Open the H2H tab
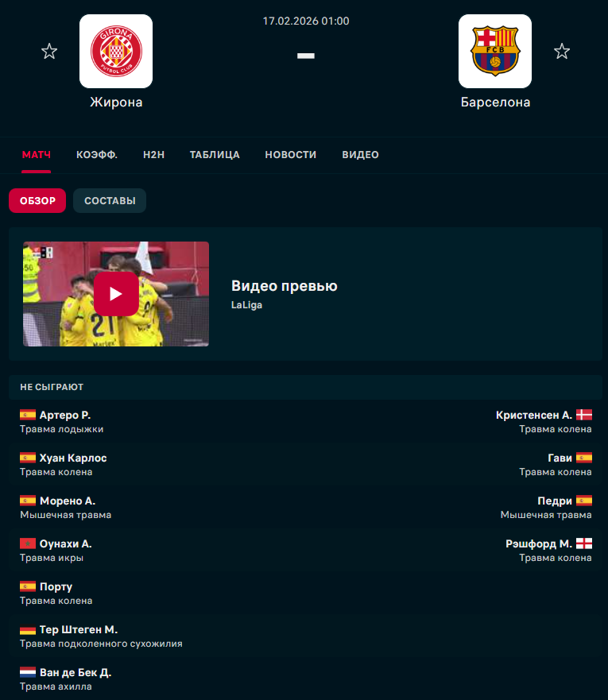 153,154
